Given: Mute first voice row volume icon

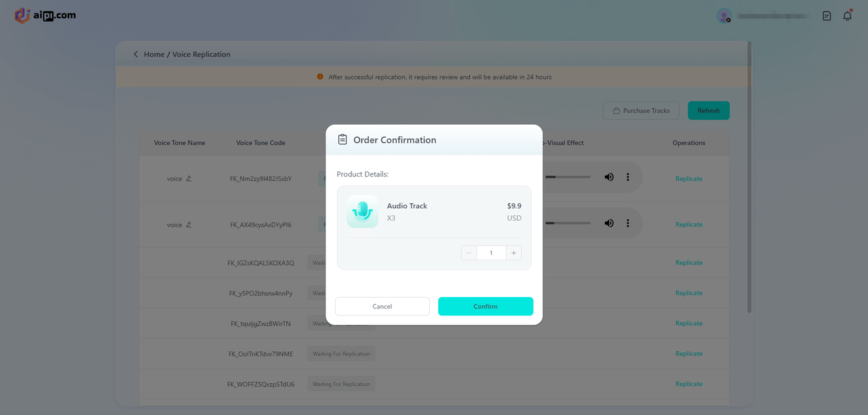Looking at the screenshot, I should pos(609,177).
